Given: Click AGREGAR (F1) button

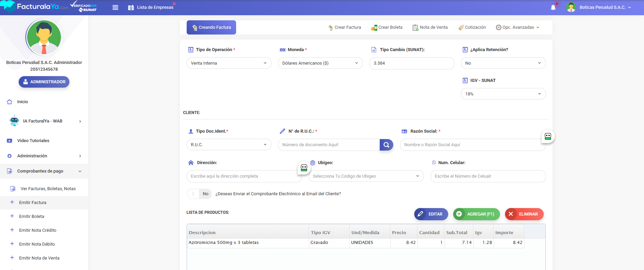Looking at the screenshot, I should [477, 214].
